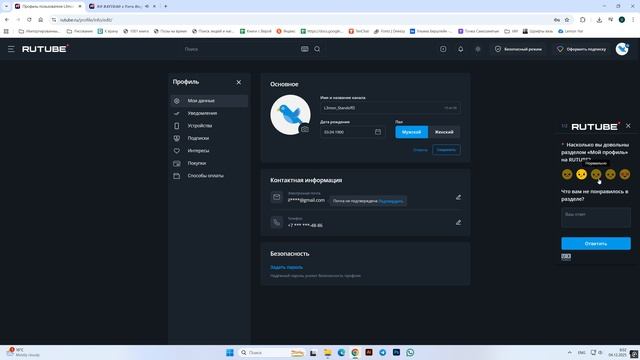
Task: Pick the fourth rating emoji
Action: (x=610, y=175)
